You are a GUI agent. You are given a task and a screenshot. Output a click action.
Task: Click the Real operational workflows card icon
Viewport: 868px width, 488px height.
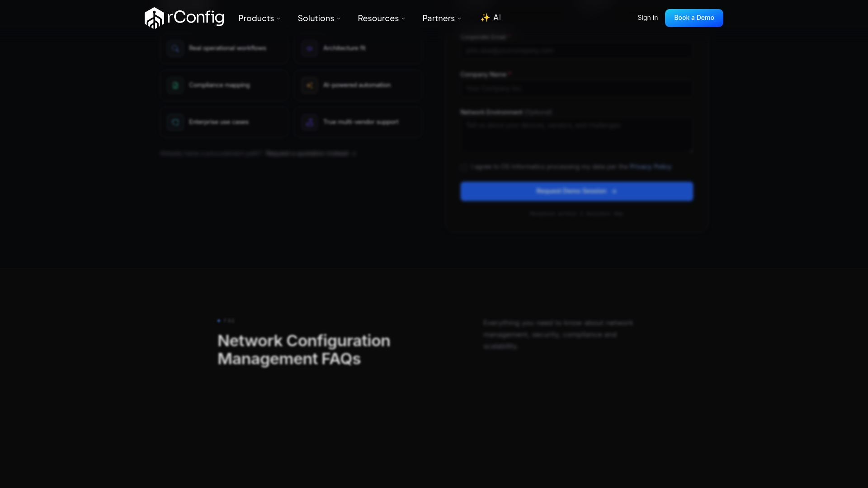(x=175, y=48)
